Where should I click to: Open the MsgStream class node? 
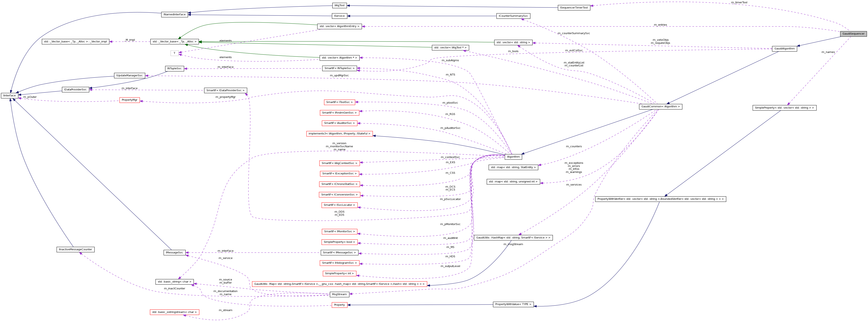[x=340, y=294]
